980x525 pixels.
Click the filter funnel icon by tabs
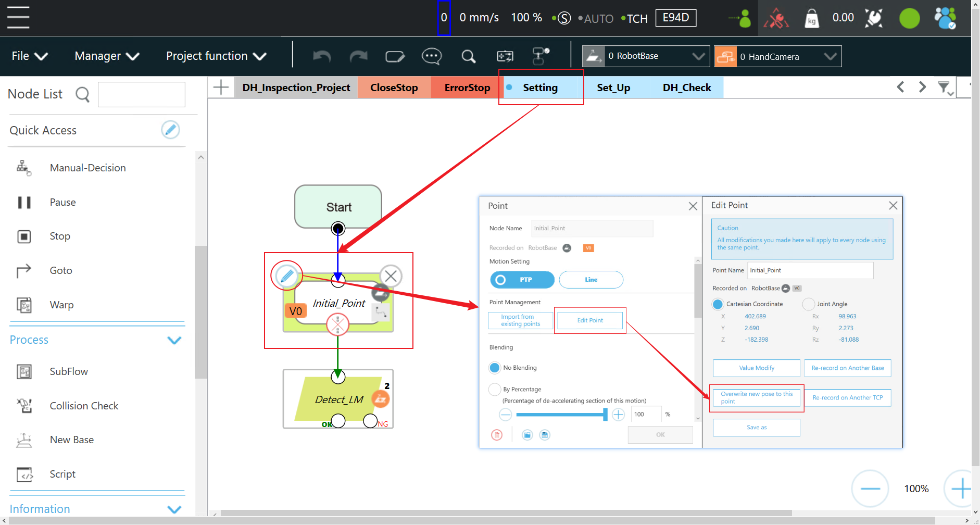(945, 87)
